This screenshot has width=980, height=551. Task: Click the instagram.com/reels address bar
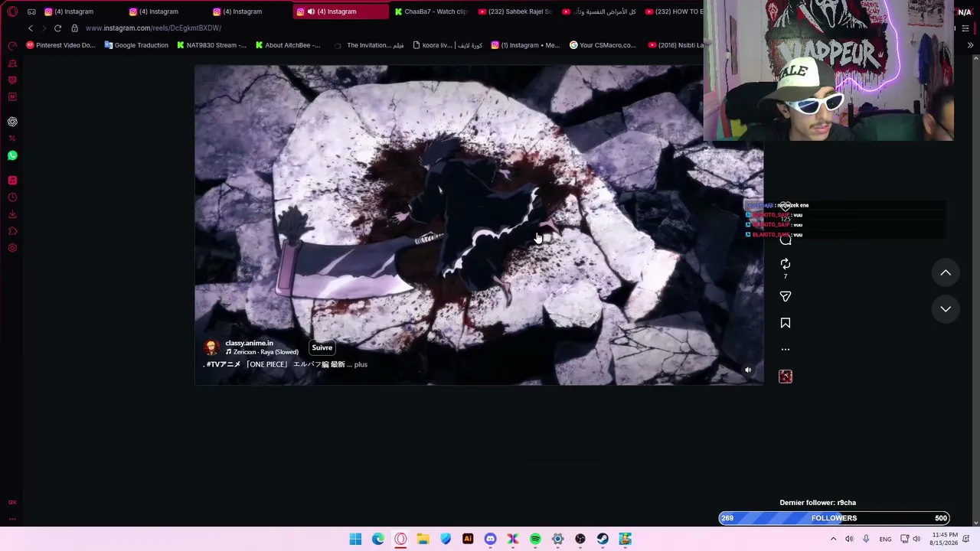pos(153,28)
